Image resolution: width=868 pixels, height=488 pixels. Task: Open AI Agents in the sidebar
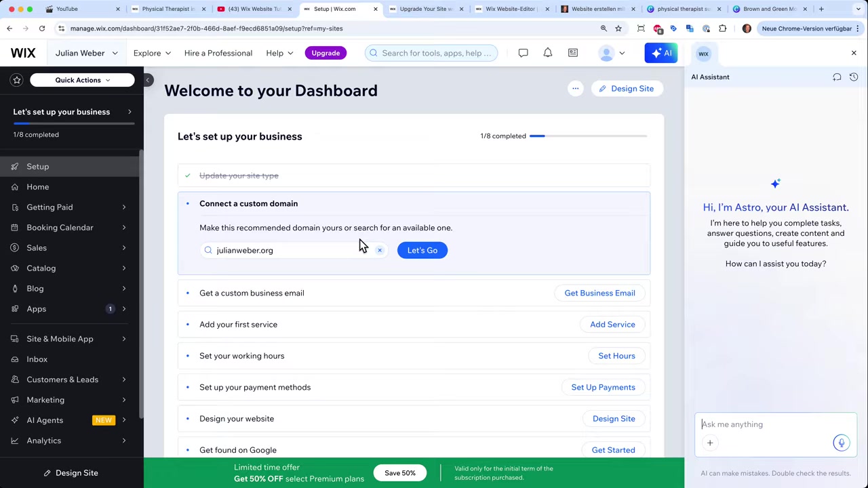click(x=68, y=420)
